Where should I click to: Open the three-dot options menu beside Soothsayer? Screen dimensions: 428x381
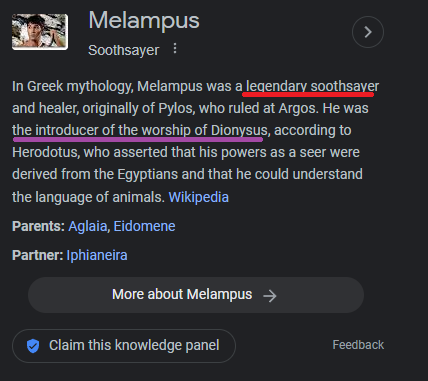click(x=175, y=49)
